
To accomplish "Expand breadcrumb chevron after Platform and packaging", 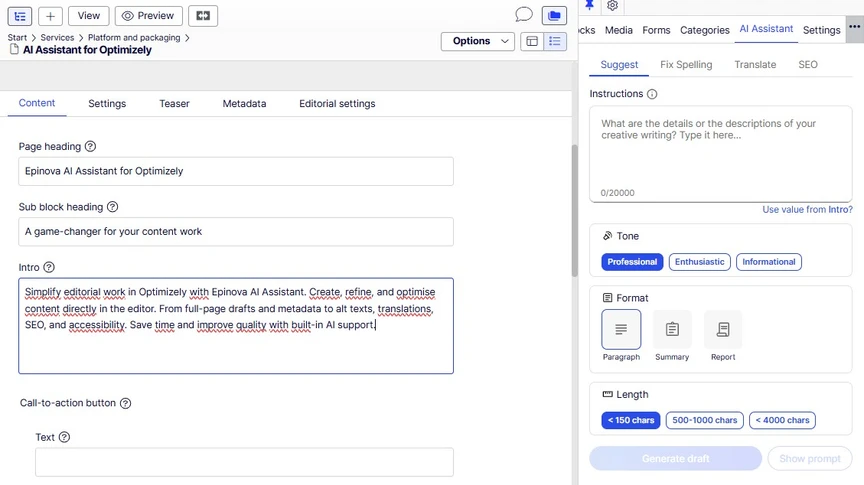I will tap(187, 37).
